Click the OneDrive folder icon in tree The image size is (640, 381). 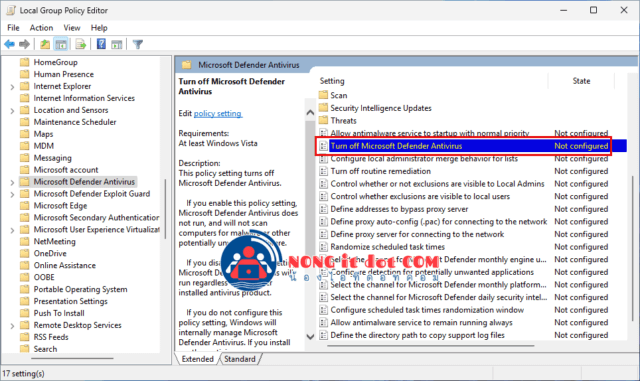(x=25, y=253)
